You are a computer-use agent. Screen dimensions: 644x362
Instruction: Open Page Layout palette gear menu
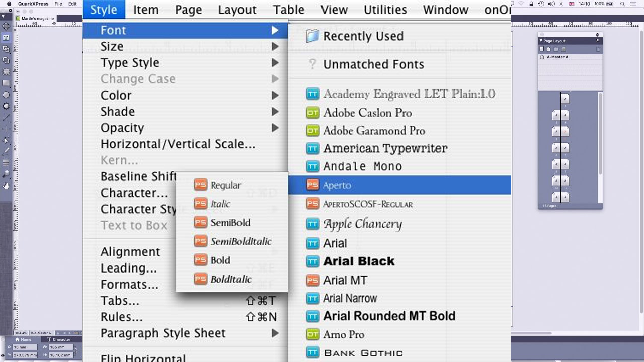pyautogui.click(x=597, y=35)
